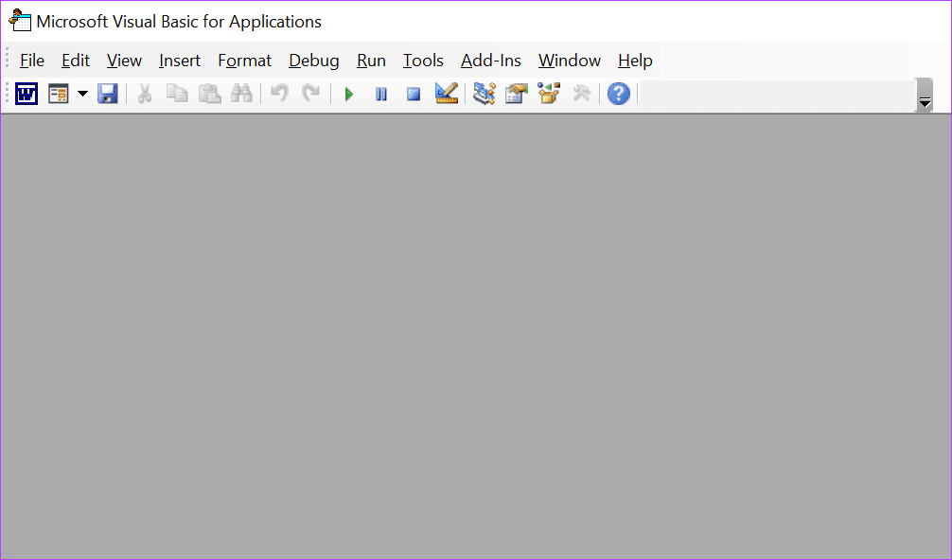Click the Redo arrow icon
This screenshot has height=560, width=952.
coord(311,94)
